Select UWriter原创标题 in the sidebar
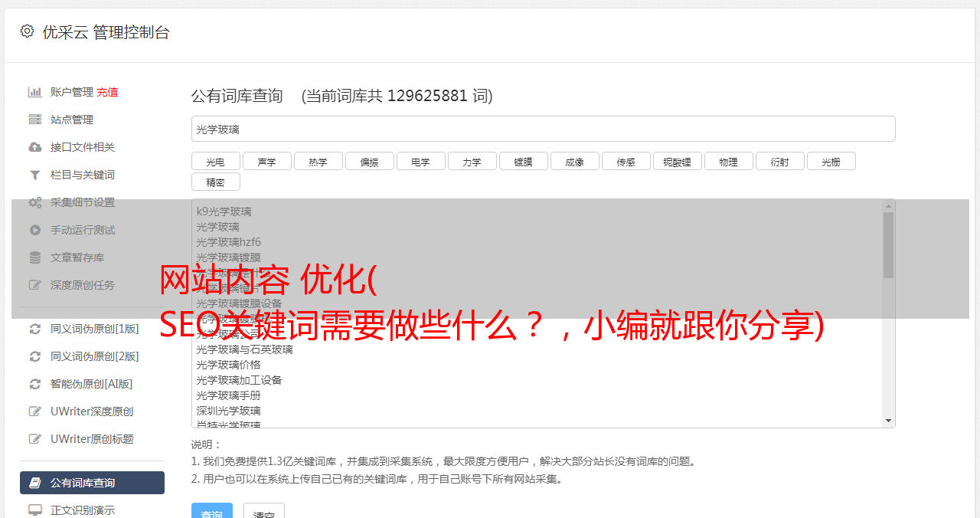This screenshot has height=518, width=980. point(92,439)
